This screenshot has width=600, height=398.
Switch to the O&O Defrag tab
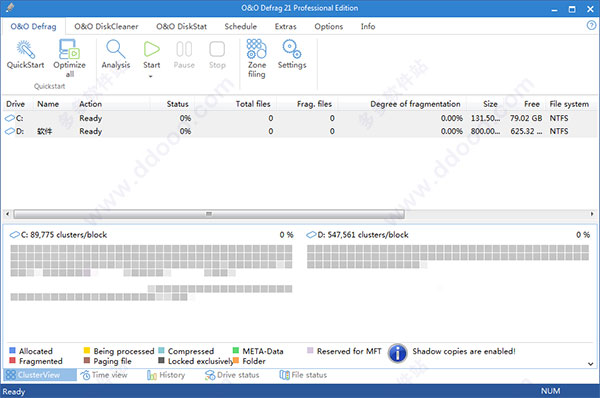click(33, 26)
